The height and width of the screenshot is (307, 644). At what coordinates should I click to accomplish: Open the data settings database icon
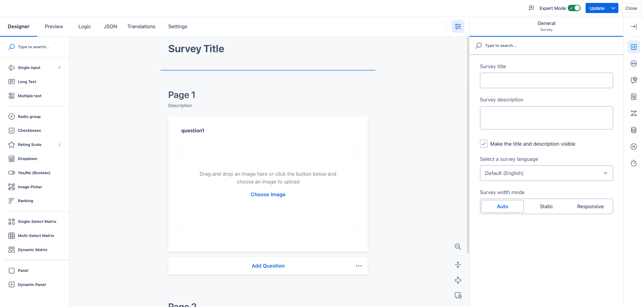point(633,130)
